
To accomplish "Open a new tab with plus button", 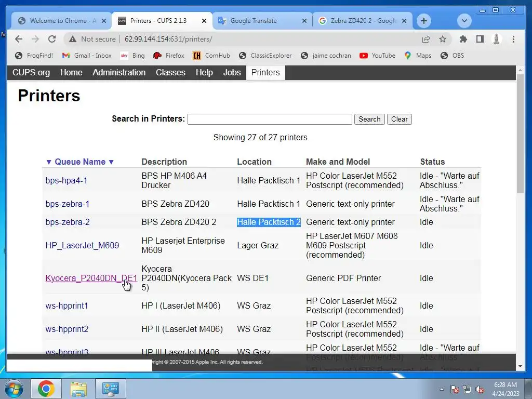I will click(424, 21).
